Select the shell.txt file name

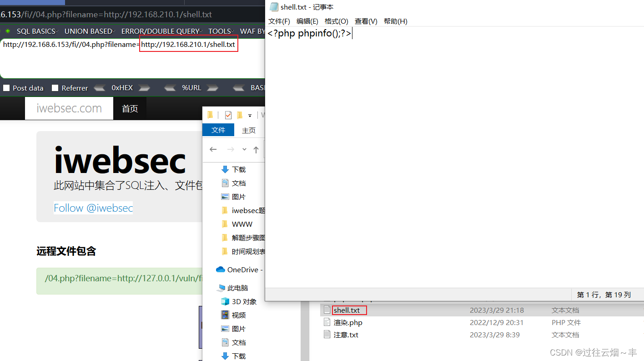tap(347, 310)
